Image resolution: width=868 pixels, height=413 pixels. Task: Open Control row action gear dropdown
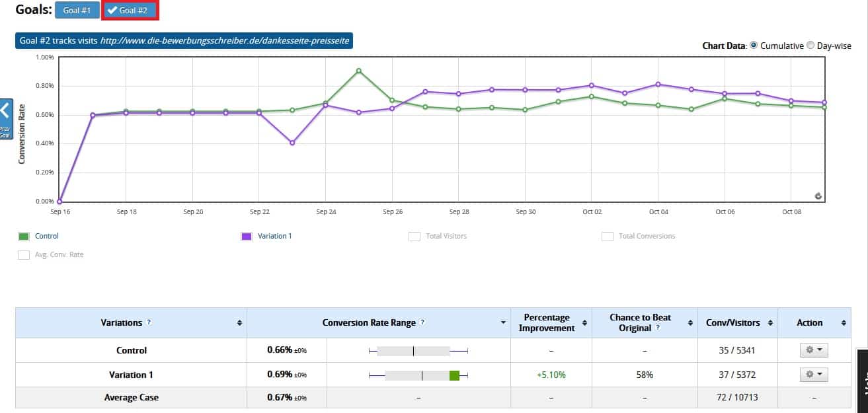[x=814, y=350]
